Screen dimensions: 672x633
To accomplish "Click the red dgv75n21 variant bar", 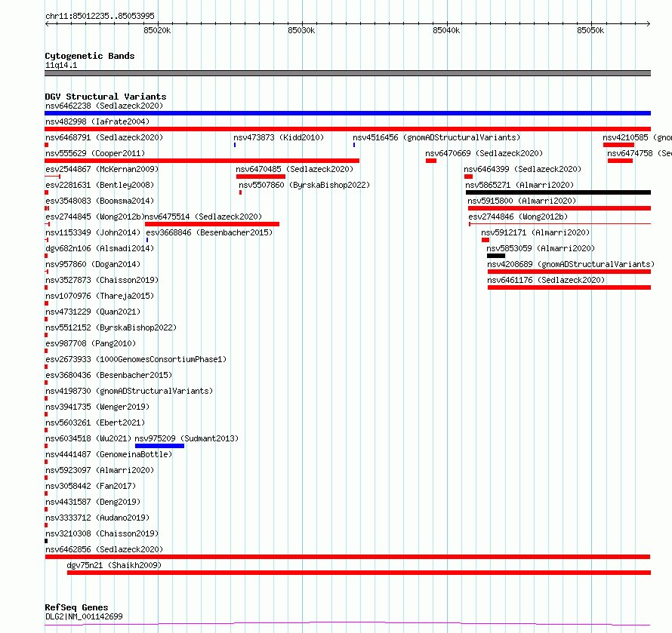I will click(359, 573).
